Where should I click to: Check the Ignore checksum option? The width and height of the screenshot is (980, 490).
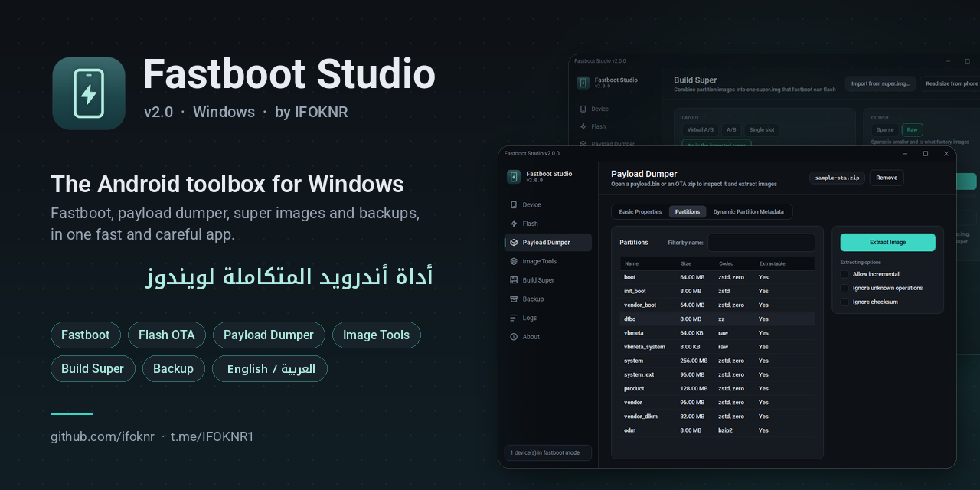click(844, 302)
